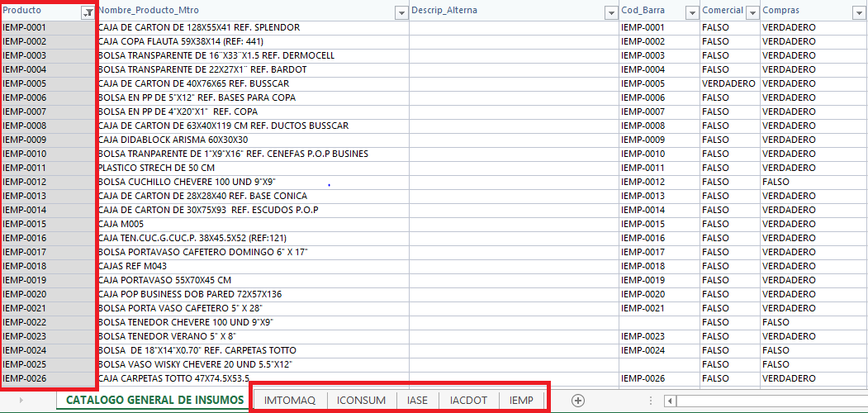This screenshot has width=868, height=413.
Task: Switch to the IEMP sheet tab
Action: [x=521, y=401]
